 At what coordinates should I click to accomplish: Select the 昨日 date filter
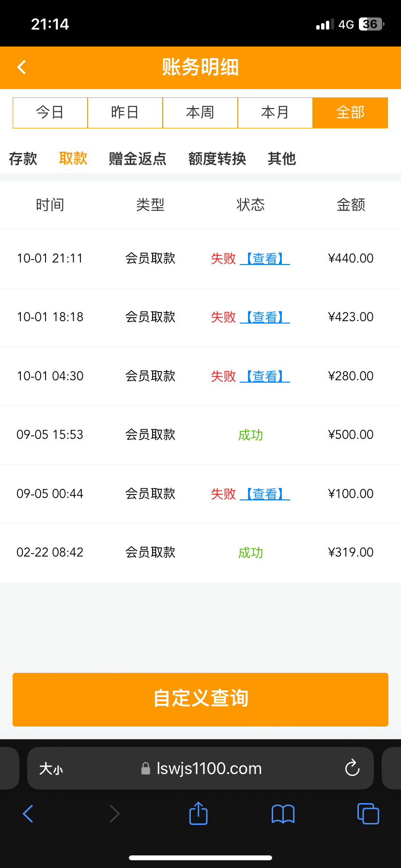coord(125,113)
